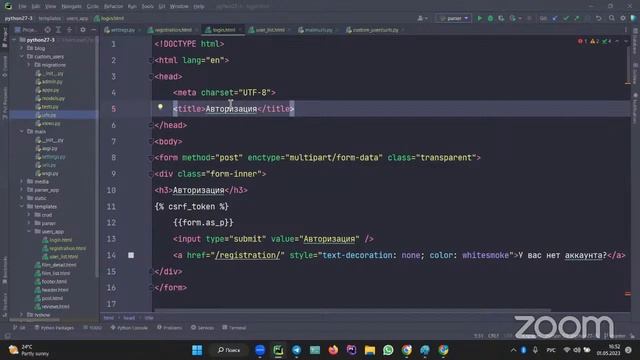Image resolution: width=640 pixels, height=360 pixels.
Task: Collapse the custom_users folder
Action: point(22,56)
